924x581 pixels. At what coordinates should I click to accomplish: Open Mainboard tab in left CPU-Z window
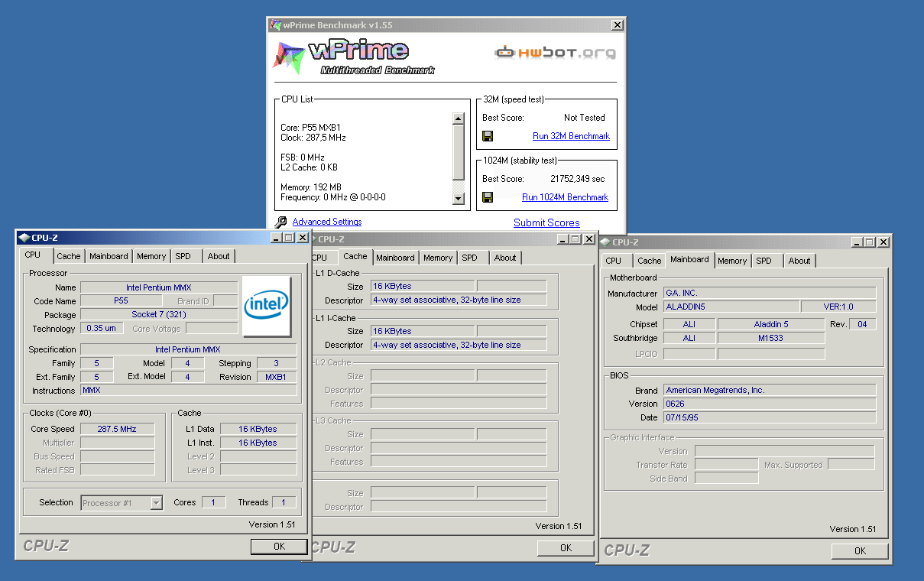(x=109, y=256)
